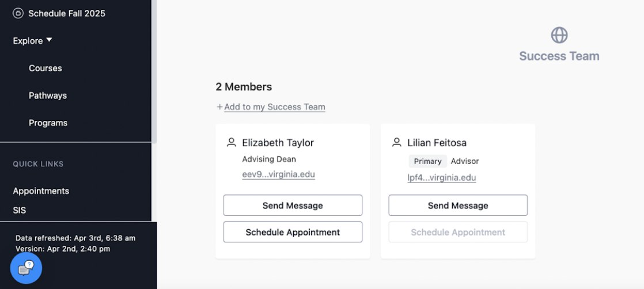Open the Appointments quick link

point(41,191)
